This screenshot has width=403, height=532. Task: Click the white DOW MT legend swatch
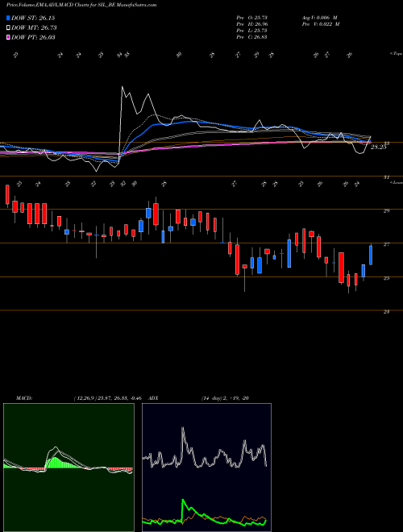pyautogui.click(x=8, y=28)
